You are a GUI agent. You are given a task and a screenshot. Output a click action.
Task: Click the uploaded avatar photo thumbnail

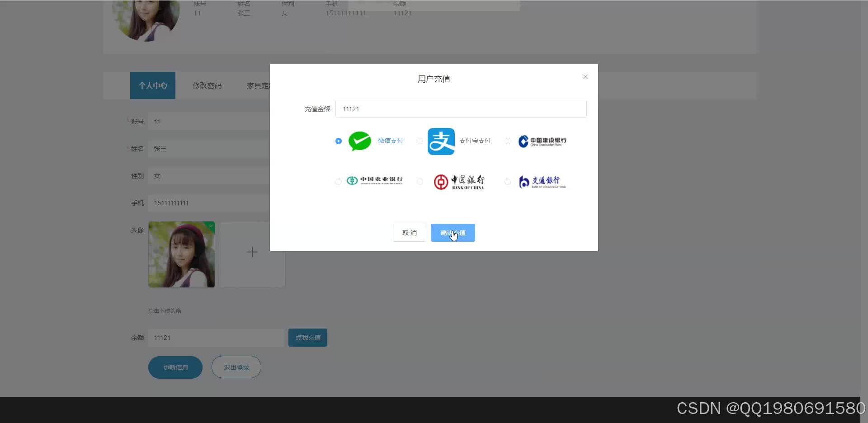point(181,254)
